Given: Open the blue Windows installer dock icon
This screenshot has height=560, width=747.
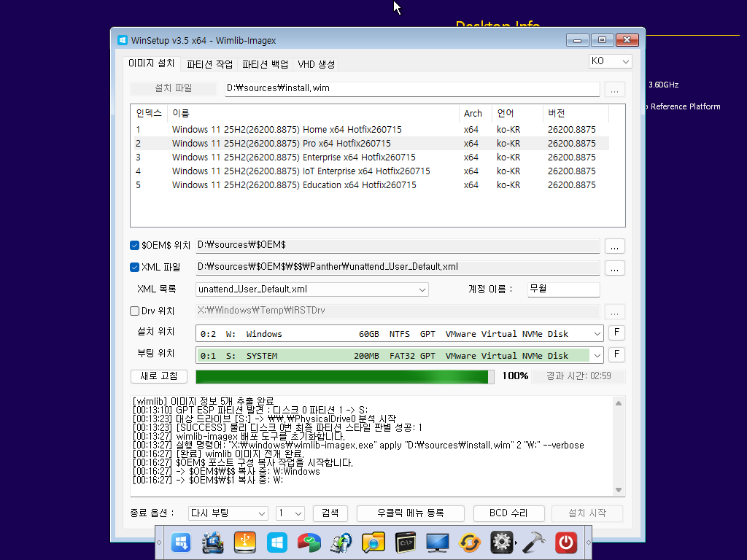Looking at the screenshot, I should click(181, 542).
